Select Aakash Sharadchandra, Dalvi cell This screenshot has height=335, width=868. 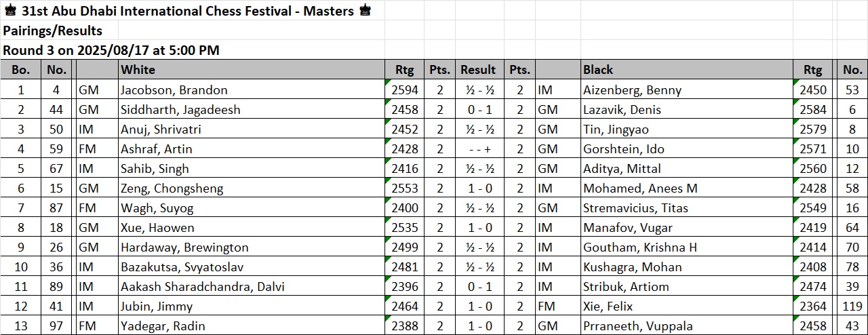(203, 287)
